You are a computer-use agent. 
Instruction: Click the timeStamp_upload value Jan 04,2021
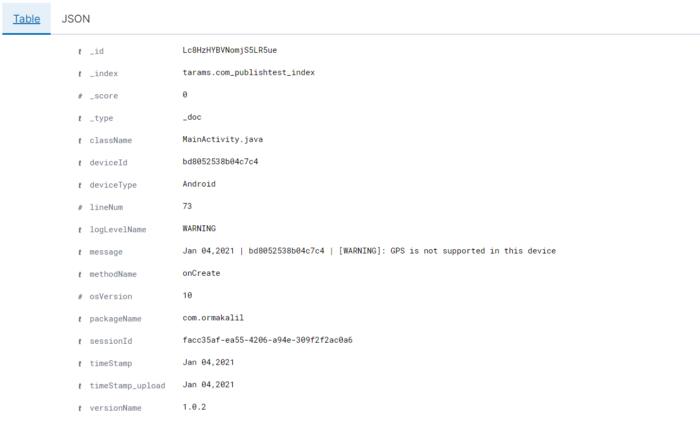tap(208, 385)
